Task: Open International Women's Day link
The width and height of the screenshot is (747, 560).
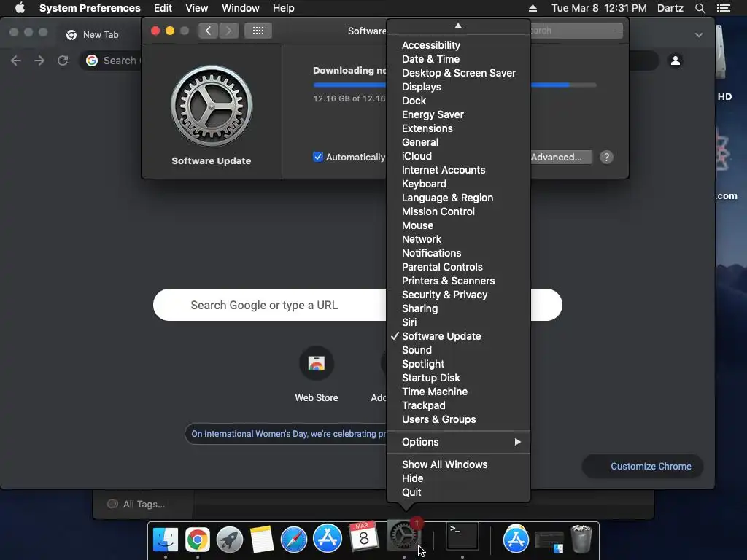Action: pyautogui.click(x=288, y=434)
